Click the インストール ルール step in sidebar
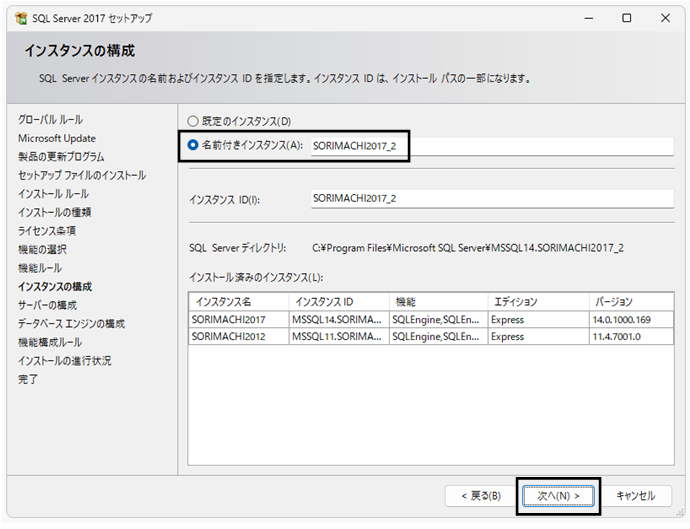This screenshot has height=529, width=690. click(53, 194)
